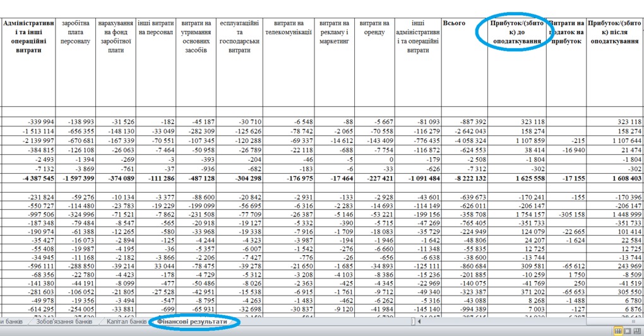644x336 pixels.
Task: Switch to Normal view in status bar
Action: click(618, 331)
